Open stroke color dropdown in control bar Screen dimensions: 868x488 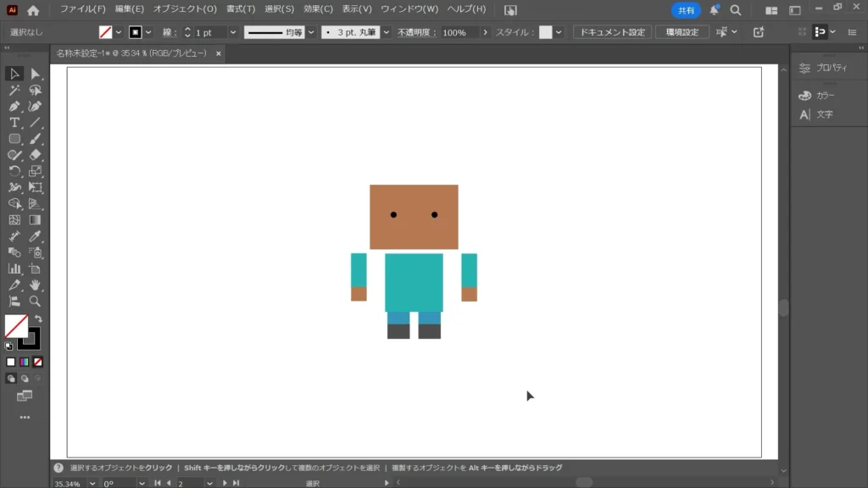148,32
